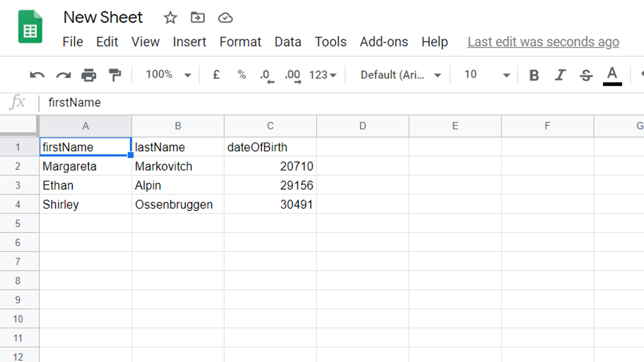Open the Edit menu
644x362 pixels.
(107, 42)
